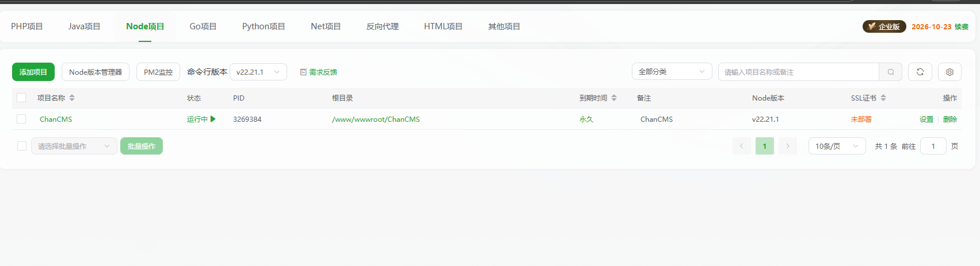Click the Node版本 column header
This screenshot has width=980, height=266.
(x=768, y=98)
